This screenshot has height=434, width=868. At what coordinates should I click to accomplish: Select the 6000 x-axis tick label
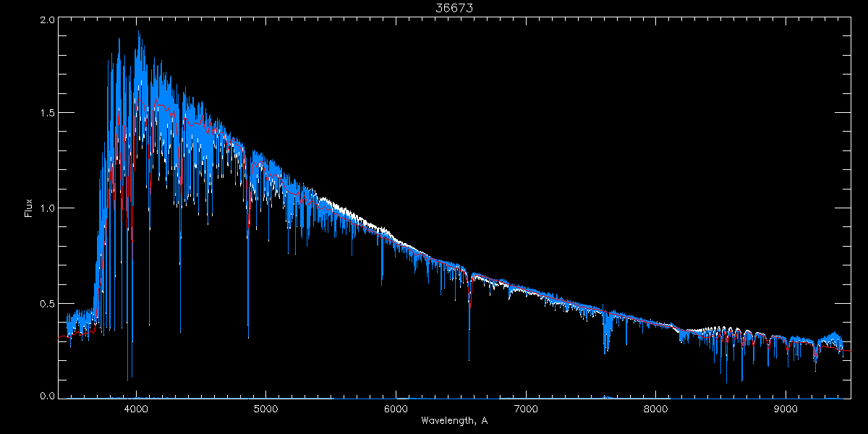396,409
